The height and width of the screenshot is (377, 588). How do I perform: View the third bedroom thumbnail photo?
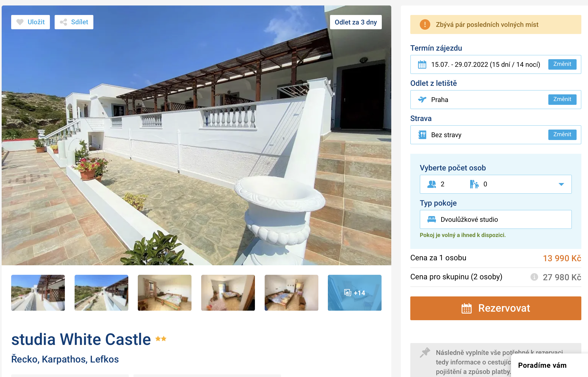[291, 293]
